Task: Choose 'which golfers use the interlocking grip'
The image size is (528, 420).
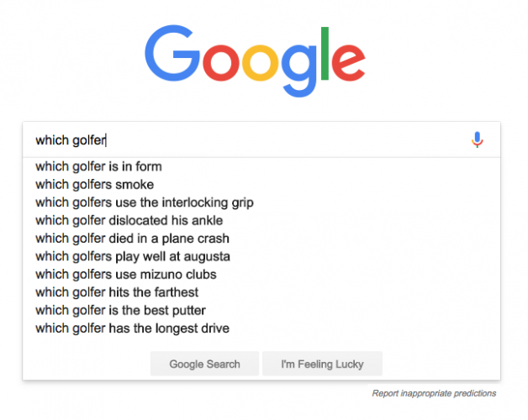Action: pos(144,202)
